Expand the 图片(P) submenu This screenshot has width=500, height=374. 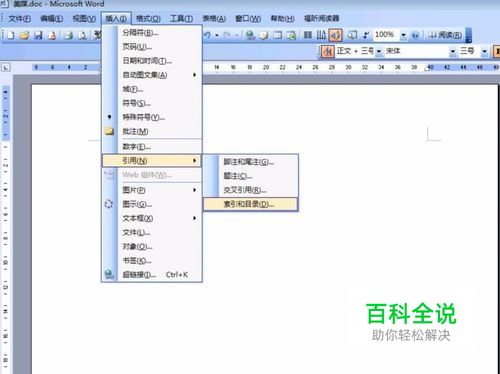pos(152,190)
